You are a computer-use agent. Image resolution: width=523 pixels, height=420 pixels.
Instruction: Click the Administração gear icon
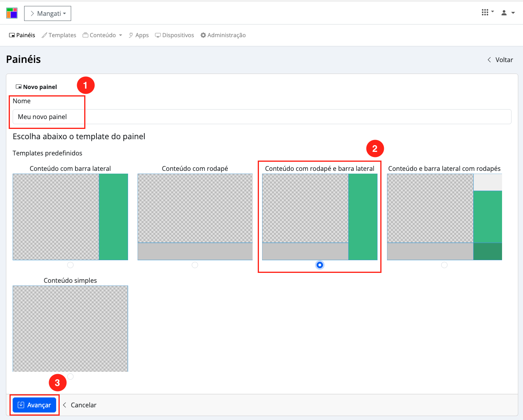point(203,35)
